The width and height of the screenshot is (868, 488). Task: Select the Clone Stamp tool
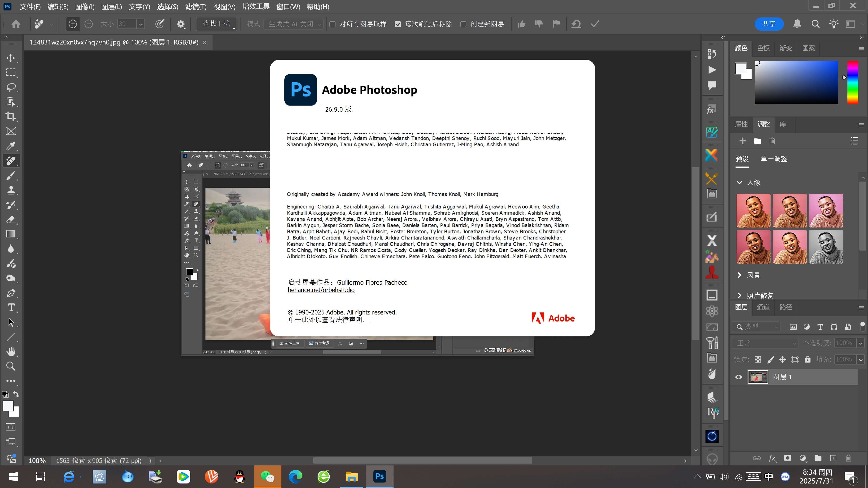[x=11, y=190]
